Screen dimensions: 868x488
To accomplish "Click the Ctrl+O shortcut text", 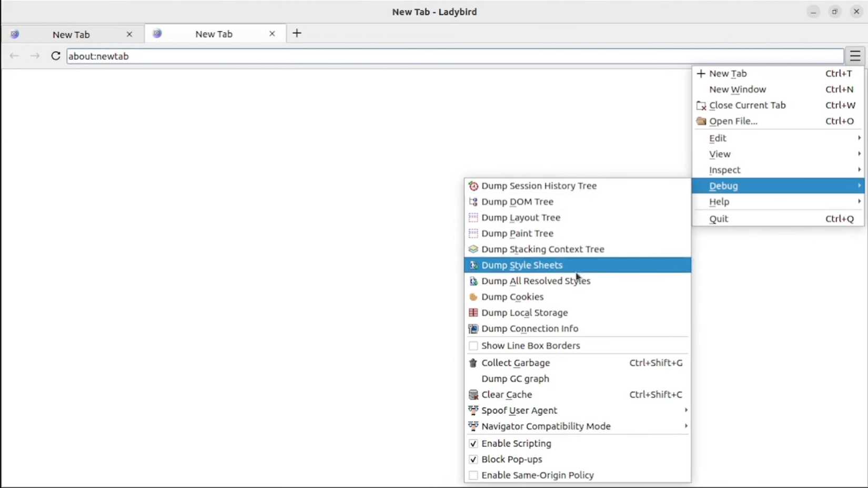I will [840, 121].
